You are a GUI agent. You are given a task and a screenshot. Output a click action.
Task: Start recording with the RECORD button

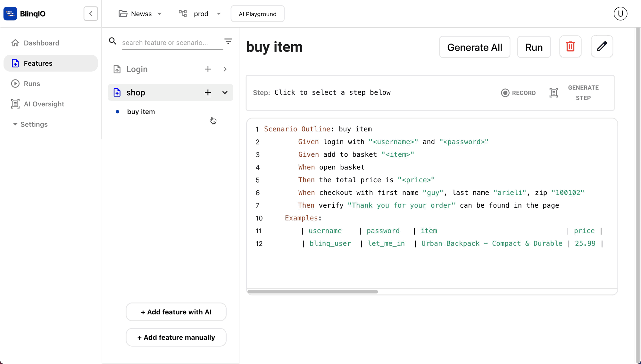point(519,93)
